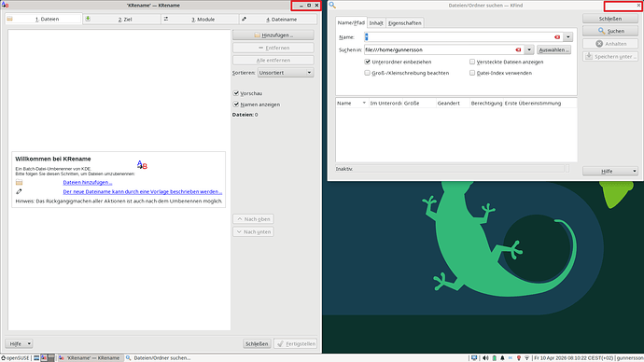Image resolution: width=644 pixels, height=362 pixels.
Task: Click the KFind magnifier icon in title bar
Action: (x=332, y=5)
